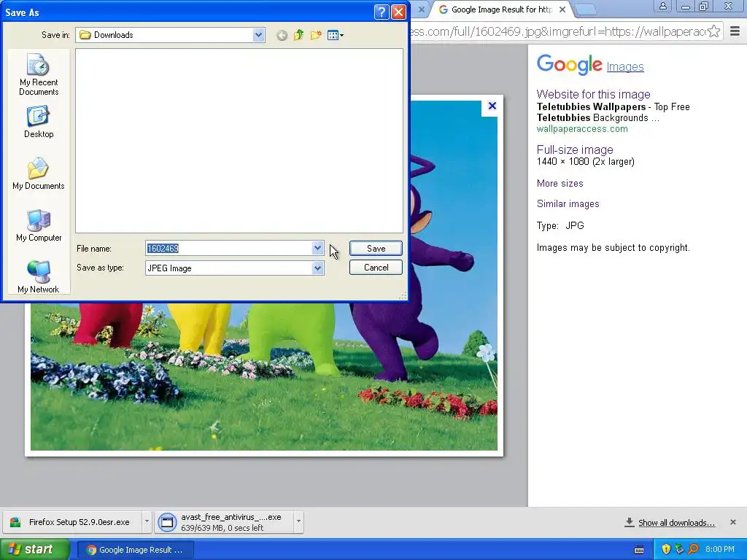
Task: Expand the File name dropdown arrow
Action: [317, 248]
